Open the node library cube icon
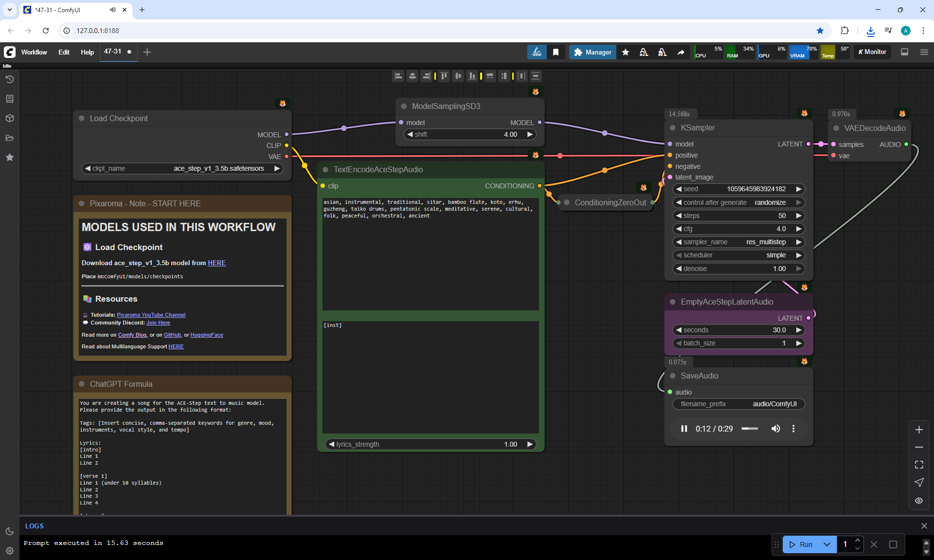 pyautogui.click(x=9, y=118)
